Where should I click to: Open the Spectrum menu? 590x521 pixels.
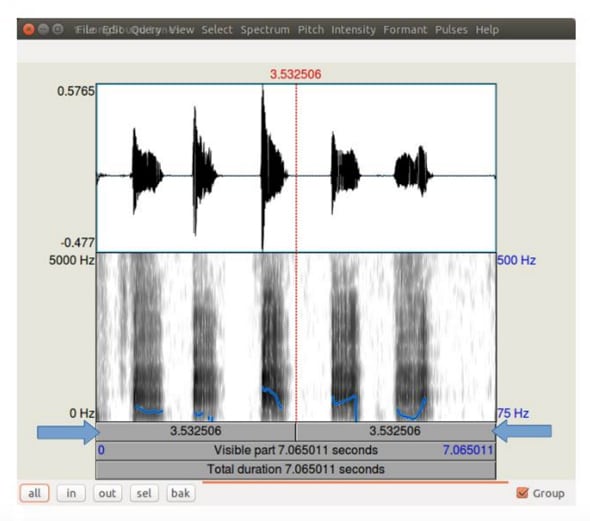pos(265,30)
